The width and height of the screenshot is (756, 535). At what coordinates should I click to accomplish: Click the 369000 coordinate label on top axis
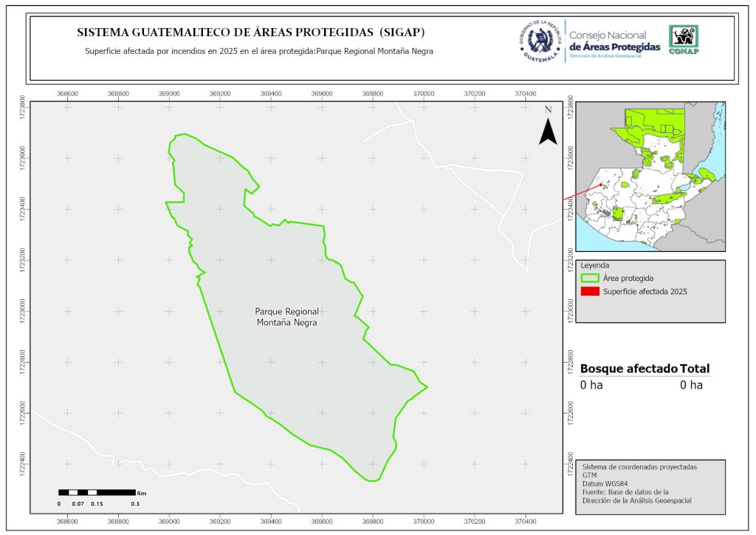point(169,94)
